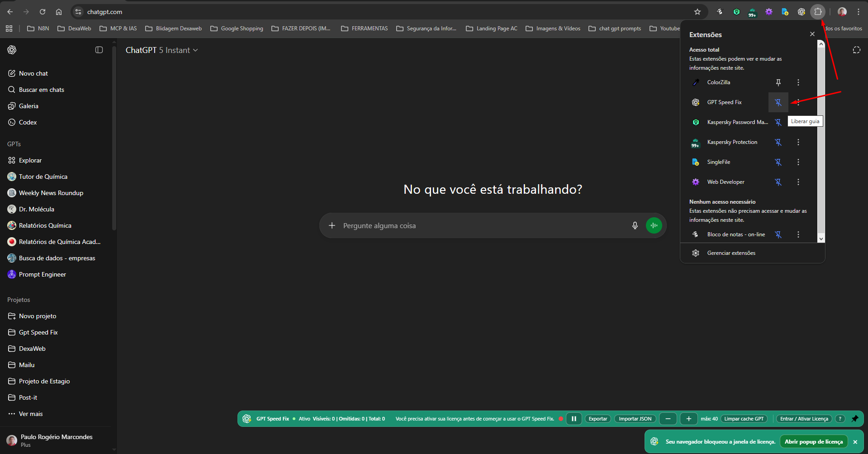Activate the microphone in the prompt bar
This screenshot has height=454, width=868.
click(635, 225)
